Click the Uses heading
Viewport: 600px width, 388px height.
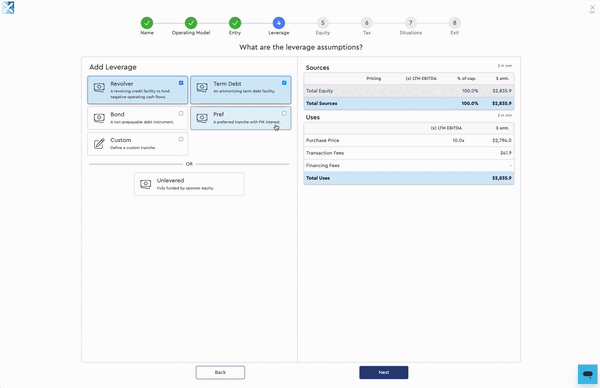[x=313, y=117]
